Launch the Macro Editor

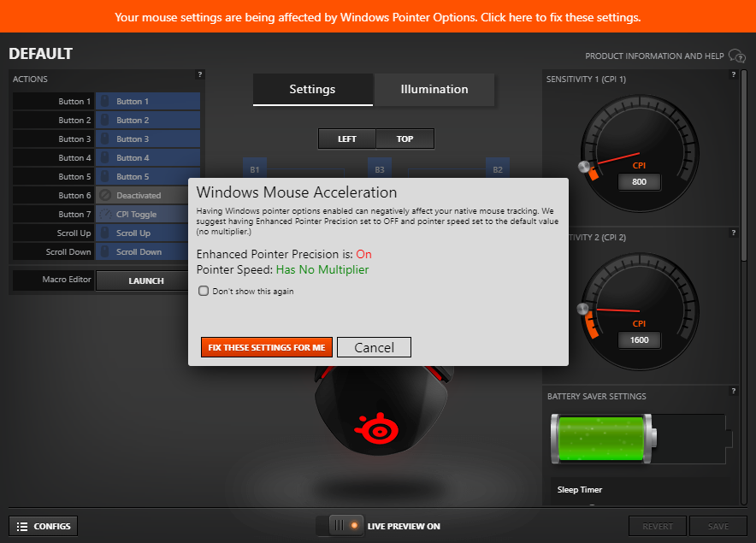coord(142,280)
